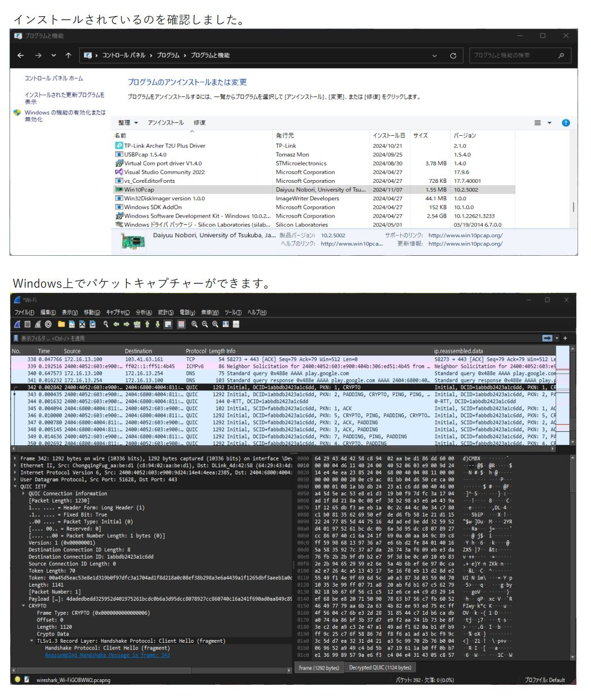This screenshot has width=591, height=700.
Task: Open the ファイル(F) menu
Action: (24, 312)
